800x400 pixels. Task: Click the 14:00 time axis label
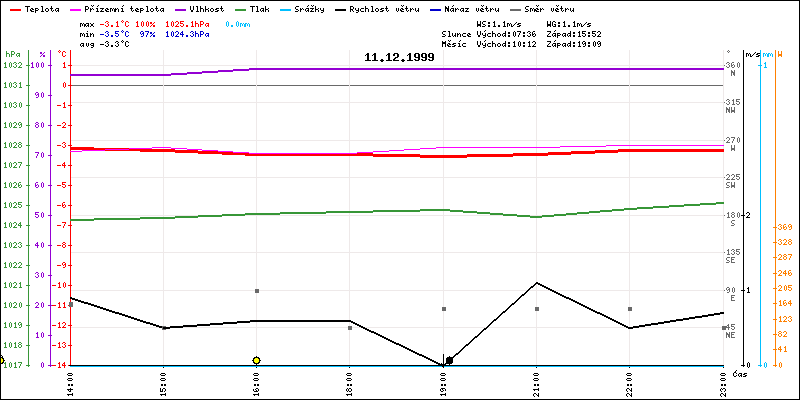(x=69, y=382)
